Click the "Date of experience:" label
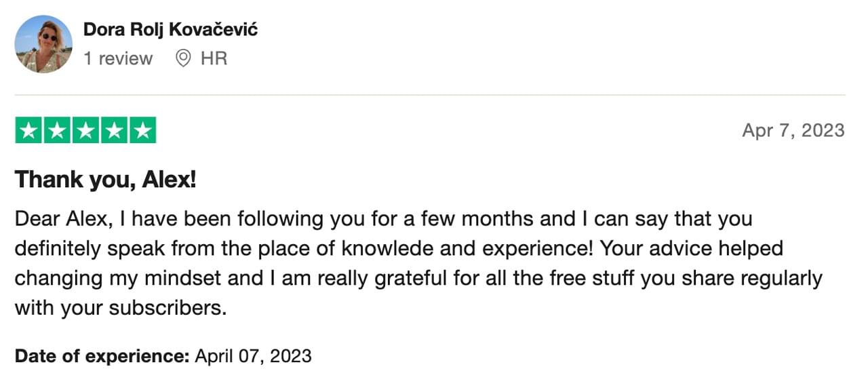This screenshot has width=868, height=388. point(102,356)
